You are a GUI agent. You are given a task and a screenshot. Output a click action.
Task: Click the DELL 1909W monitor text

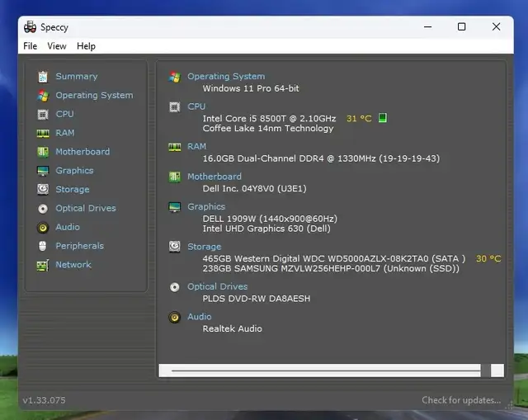click(270, 219)
